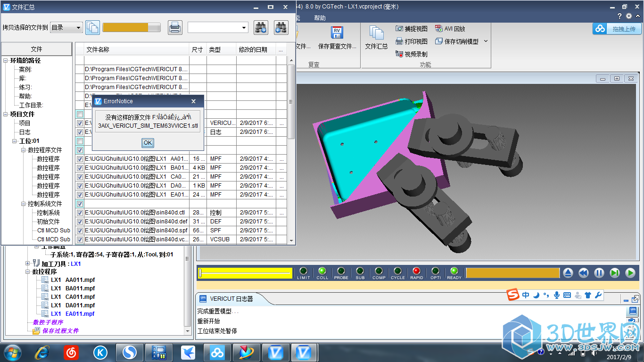Click the binoculars search-backward icon
Screen dimensions: 644x362
click(x=281, y=27)
